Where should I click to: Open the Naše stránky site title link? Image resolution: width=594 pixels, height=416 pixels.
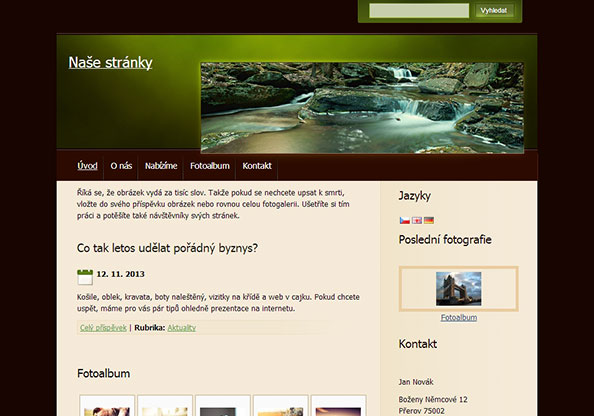click(110, 63)
